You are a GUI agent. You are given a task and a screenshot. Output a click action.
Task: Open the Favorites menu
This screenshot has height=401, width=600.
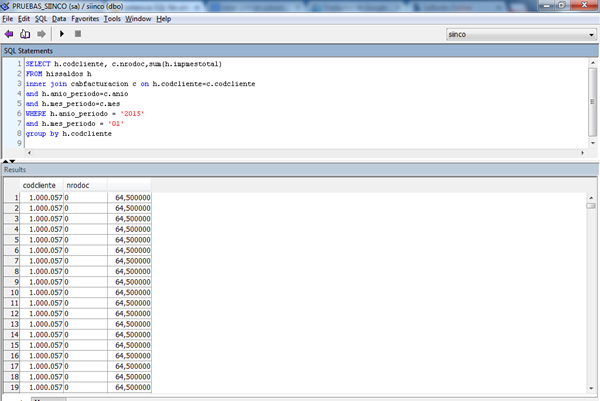(86, 19)
